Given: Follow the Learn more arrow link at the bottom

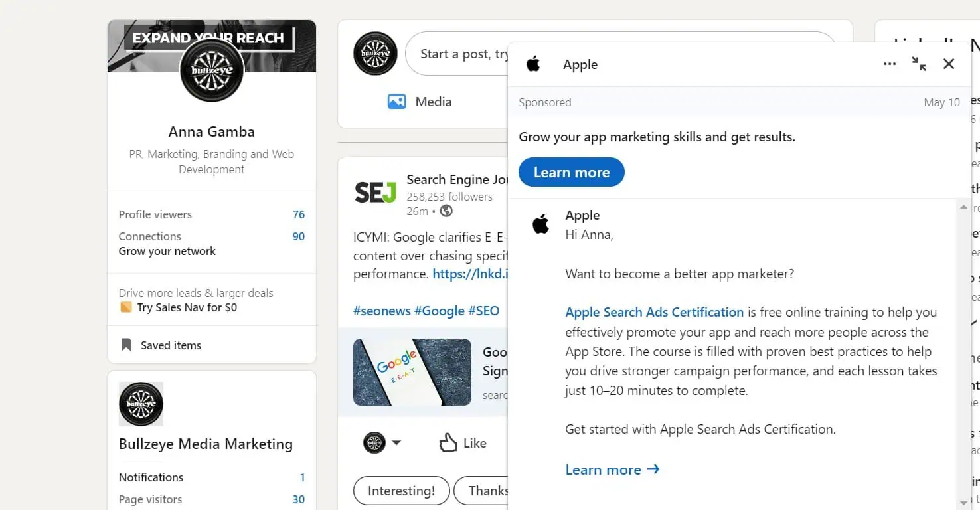Looking at the screenshot, I should 612,469.
